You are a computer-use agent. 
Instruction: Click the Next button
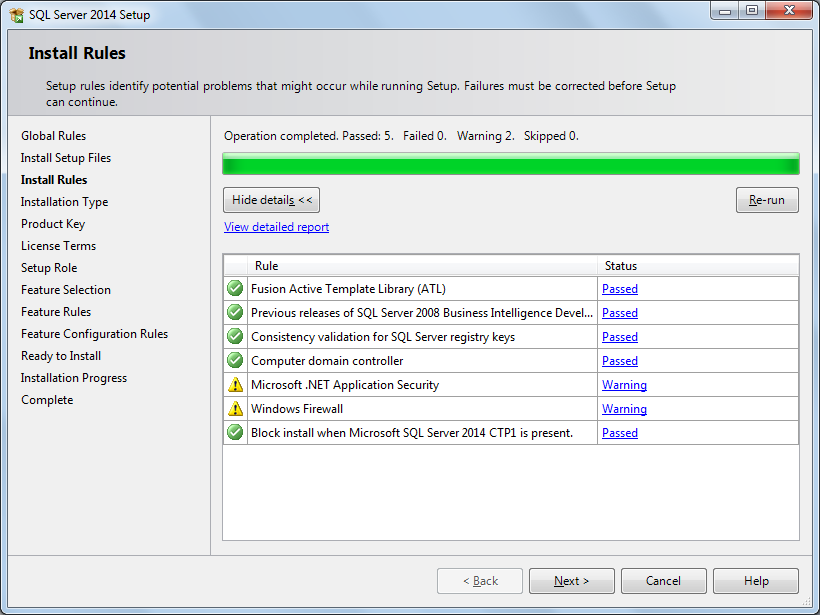(572, 581)
